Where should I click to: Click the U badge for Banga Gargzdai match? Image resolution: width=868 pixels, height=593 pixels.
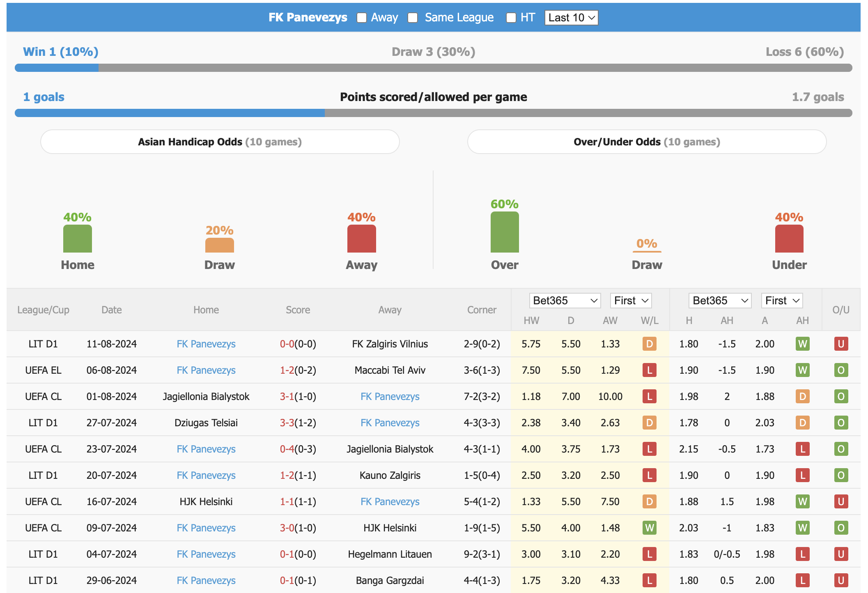(x=841, y=580)
